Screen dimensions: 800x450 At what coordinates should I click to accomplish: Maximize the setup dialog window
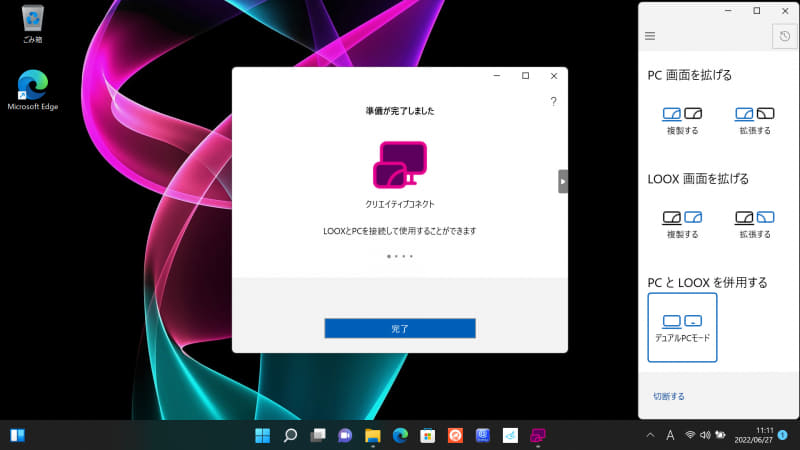tap(526, 76)
